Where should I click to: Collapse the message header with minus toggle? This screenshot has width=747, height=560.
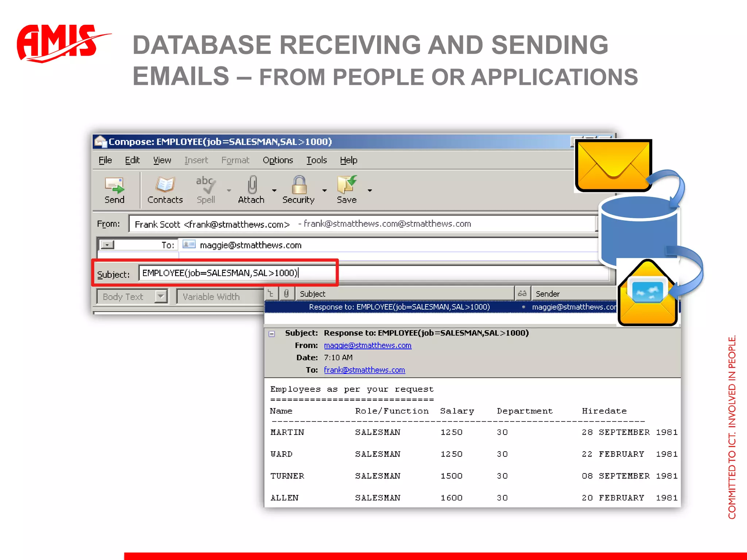point(272,334)
